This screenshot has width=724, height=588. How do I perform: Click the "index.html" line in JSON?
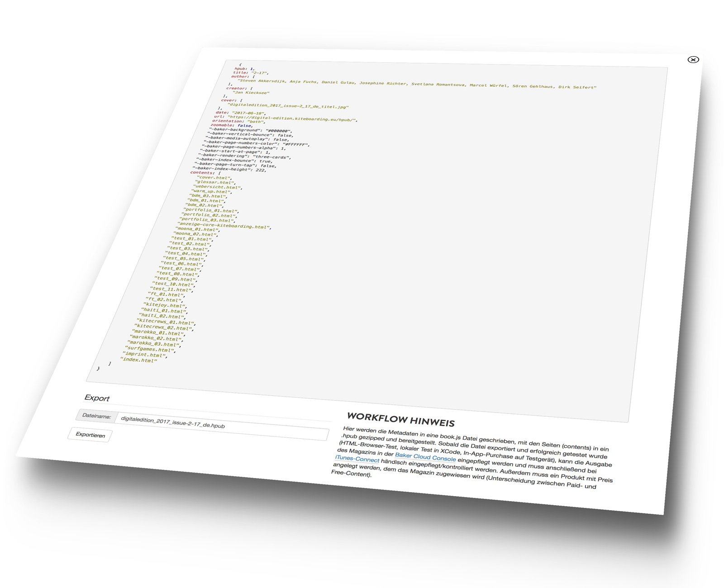pyautogui.click(x=139, y=360)
